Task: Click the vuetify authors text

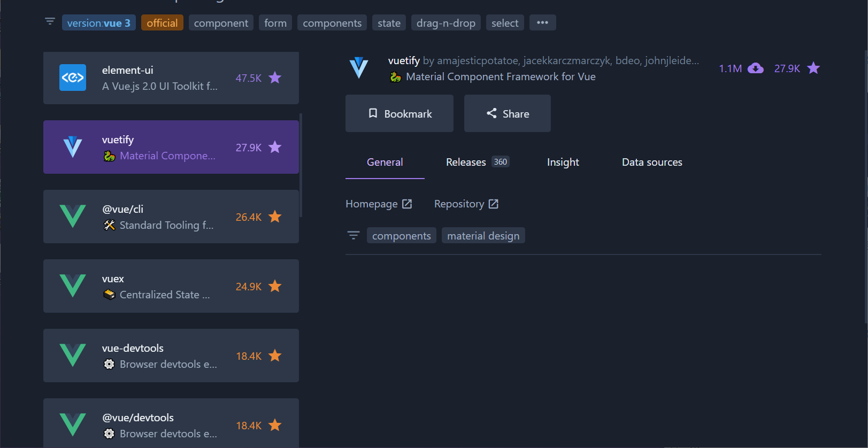Action: (x=561, y=60)
